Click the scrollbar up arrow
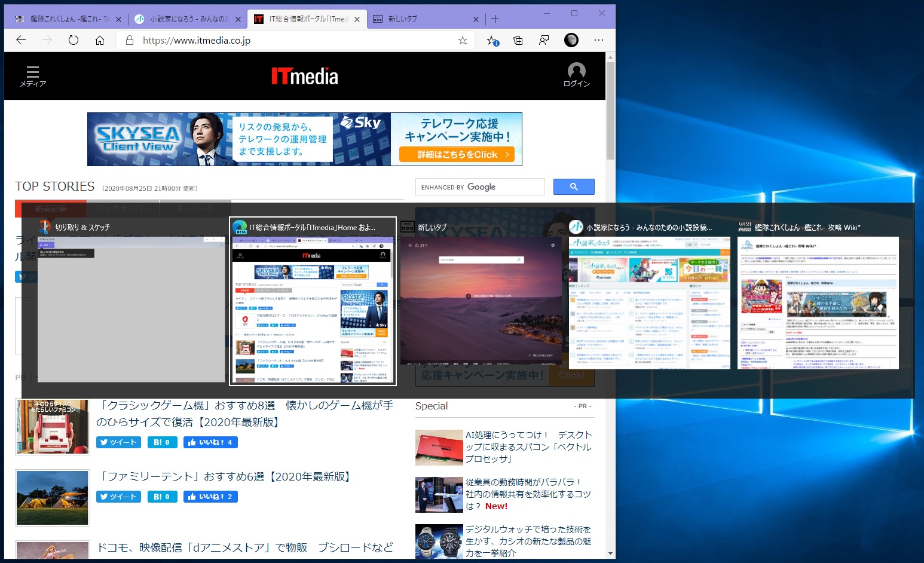 tap(610, 57)
